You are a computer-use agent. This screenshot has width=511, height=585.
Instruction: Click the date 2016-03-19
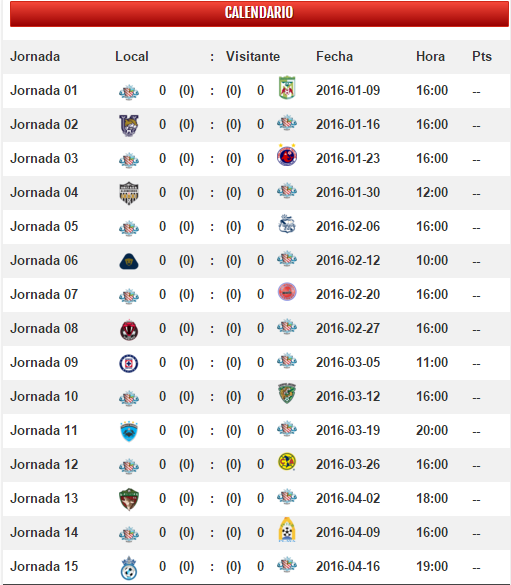[x=348, y=431]
